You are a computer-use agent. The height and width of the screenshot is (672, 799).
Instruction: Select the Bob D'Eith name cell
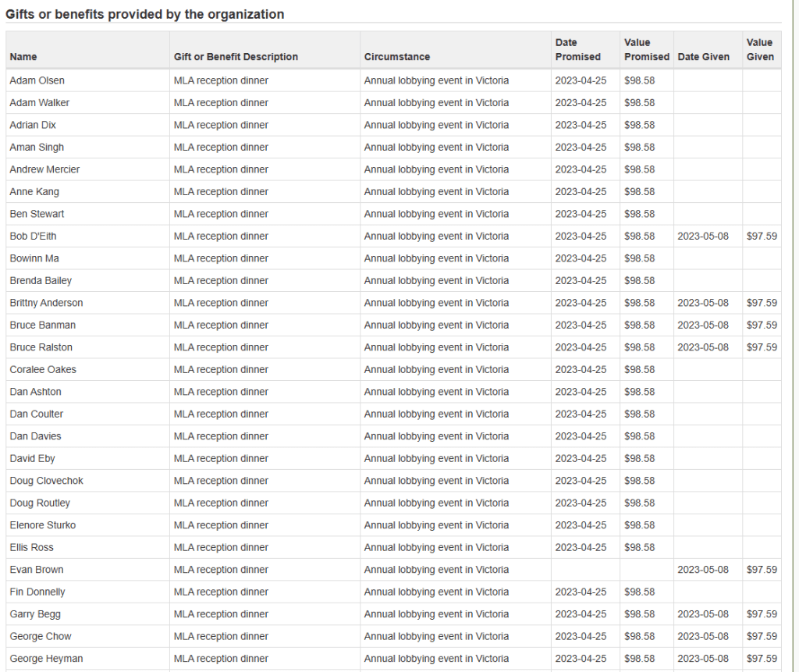click(34, 236)
